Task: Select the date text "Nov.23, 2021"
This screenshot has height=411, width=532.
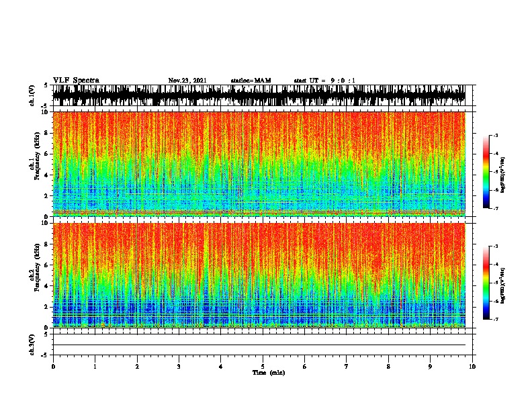Action: click(187, 81)
